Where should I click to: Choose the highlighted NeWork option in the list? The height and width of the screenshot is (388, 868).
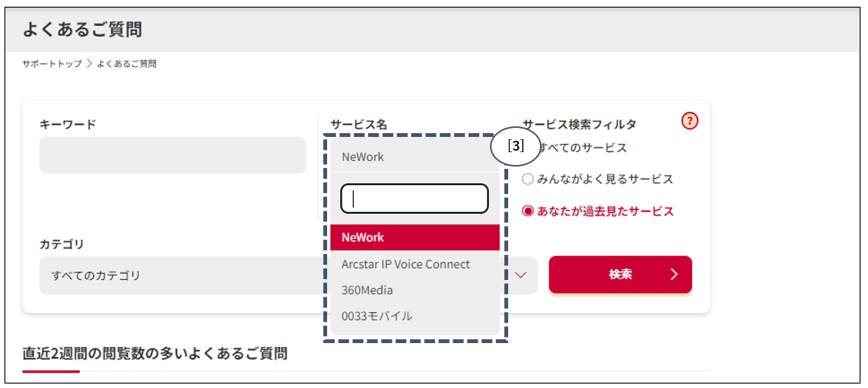point(415,237)
